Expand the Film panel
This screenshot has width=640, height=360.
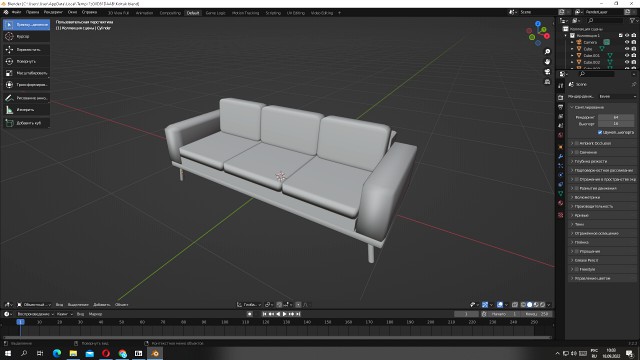point(602,242)
